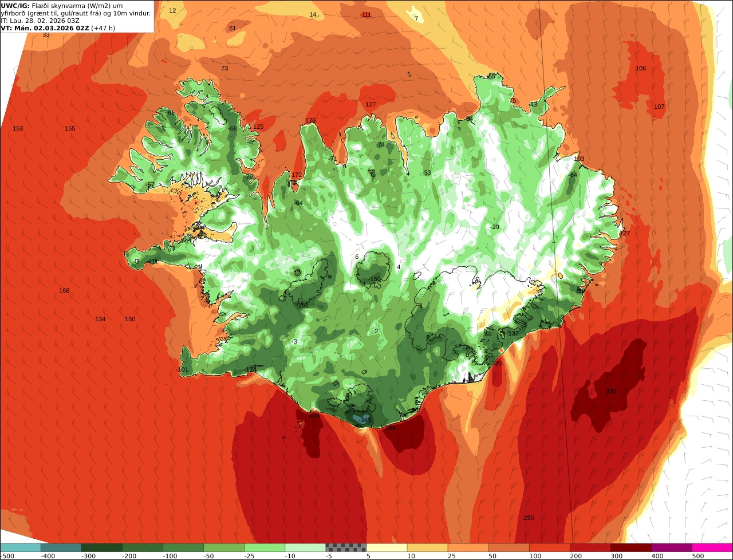Click the 'VT: Mán. 02.03.2026 02Z' valid time
Image resolution: width=733 pixels, height=560 pixels.
click(x=45, y=28)
